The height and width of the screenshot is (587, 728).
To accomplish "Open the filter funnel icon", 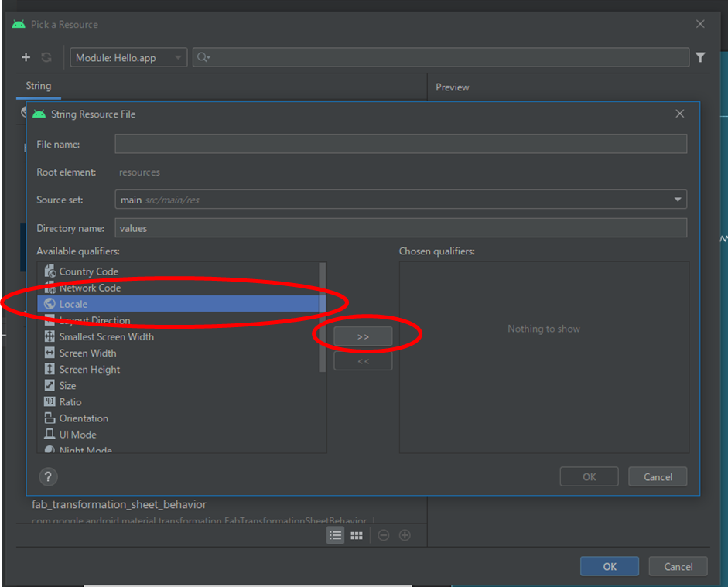I will coord(700,57).
